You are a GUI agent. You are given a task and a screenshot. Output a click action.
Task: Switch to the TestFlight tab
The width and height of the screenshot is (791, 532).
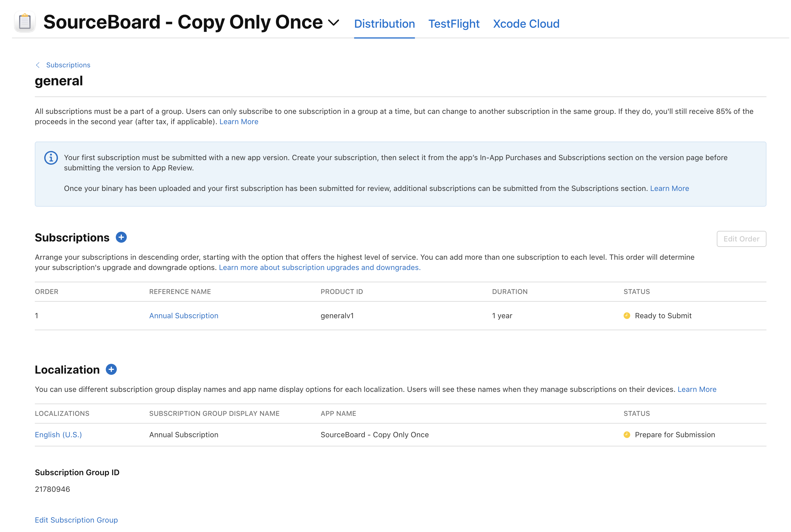[453, 24]
